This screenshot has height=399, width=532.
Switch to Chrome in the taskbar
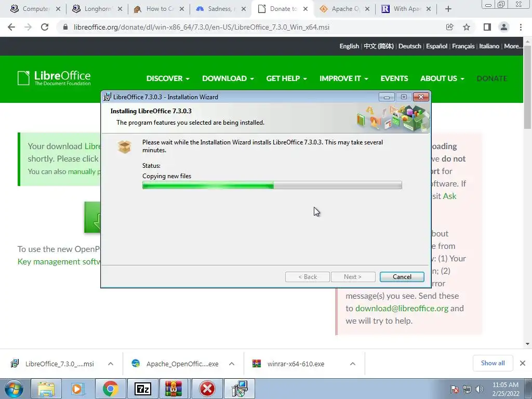tap(110, 389)
